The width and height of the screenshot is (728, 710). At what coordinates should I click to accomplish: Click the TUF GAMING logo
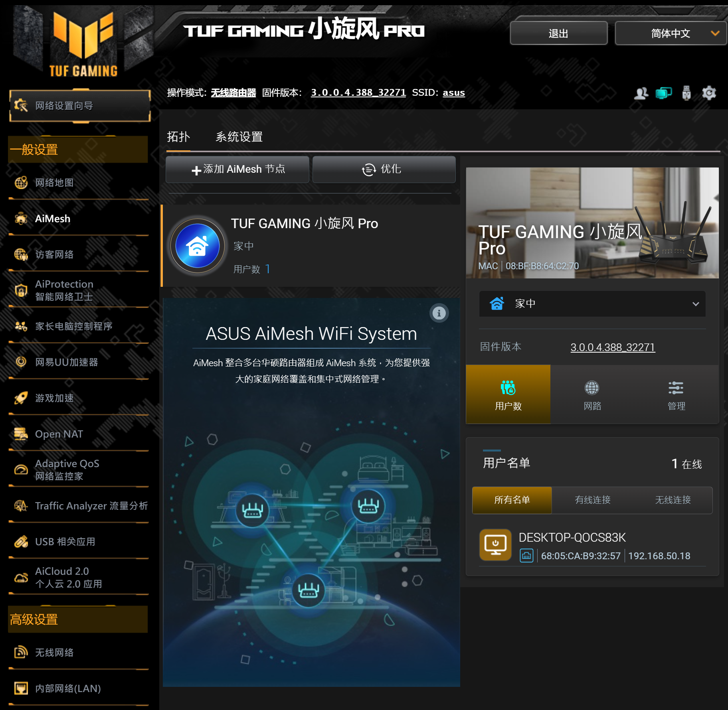[83, 44]
